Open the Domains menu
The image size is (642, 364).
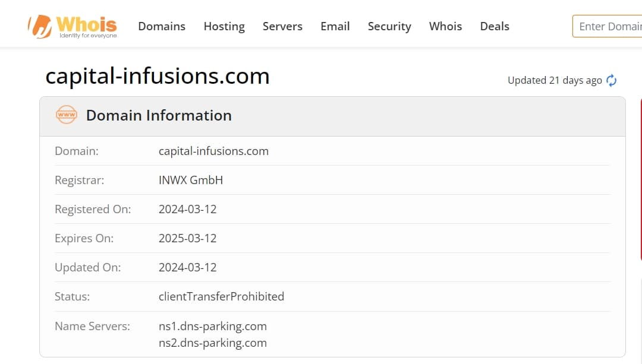[162, 26]
